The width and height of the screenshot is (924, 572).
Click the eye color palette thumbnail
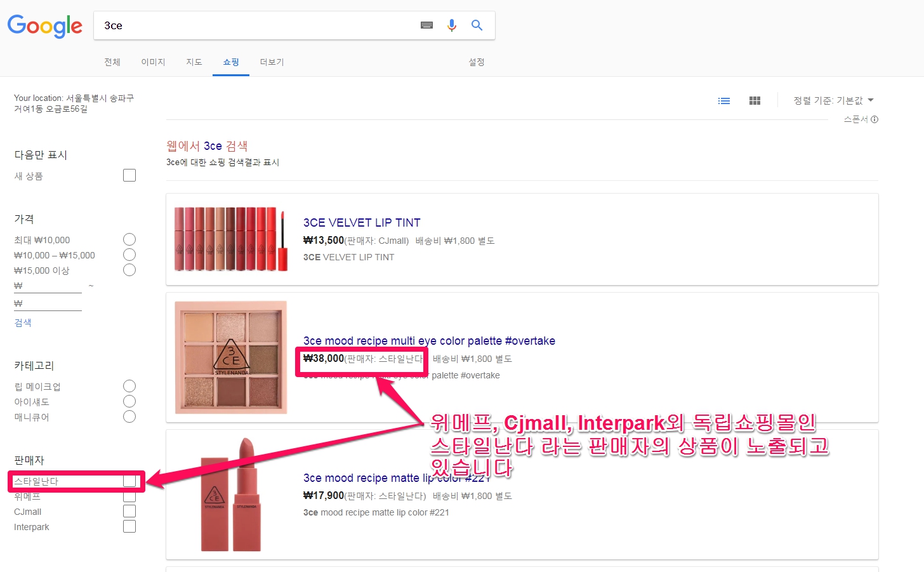(x=231, y=357)
